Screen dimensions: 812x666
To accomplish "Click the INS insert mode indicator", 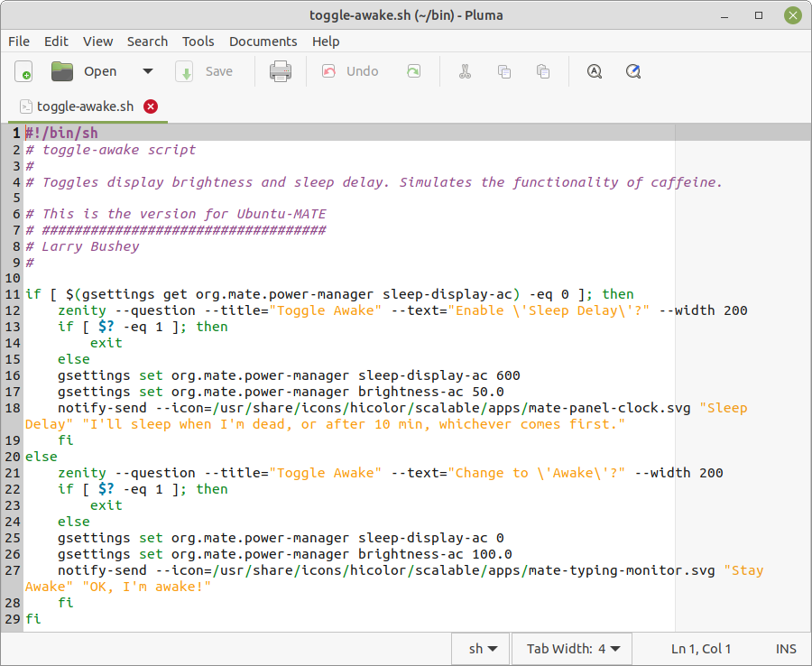I will tap(786, 649).
